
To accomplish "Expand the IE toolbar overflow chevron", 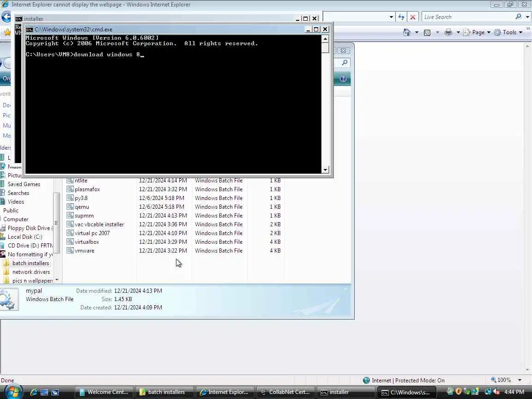I will pos(528,29).
